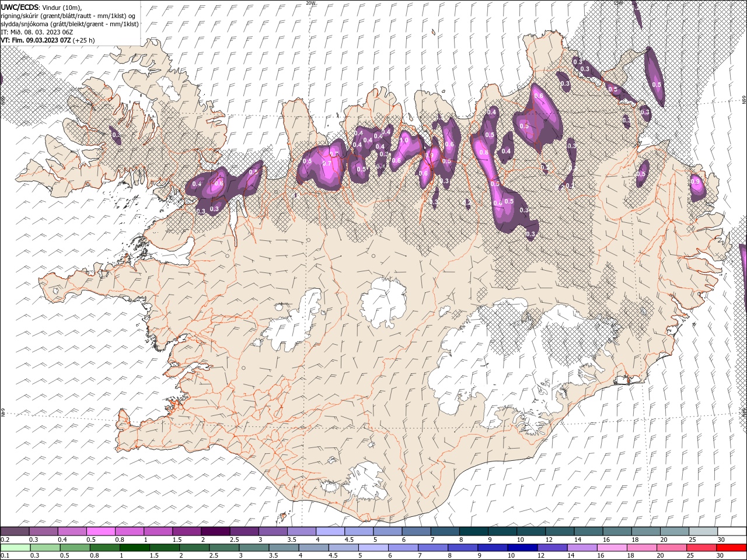
Task: Click the '0.9' precipitation value near the east coast
Action: click(694, 181)
